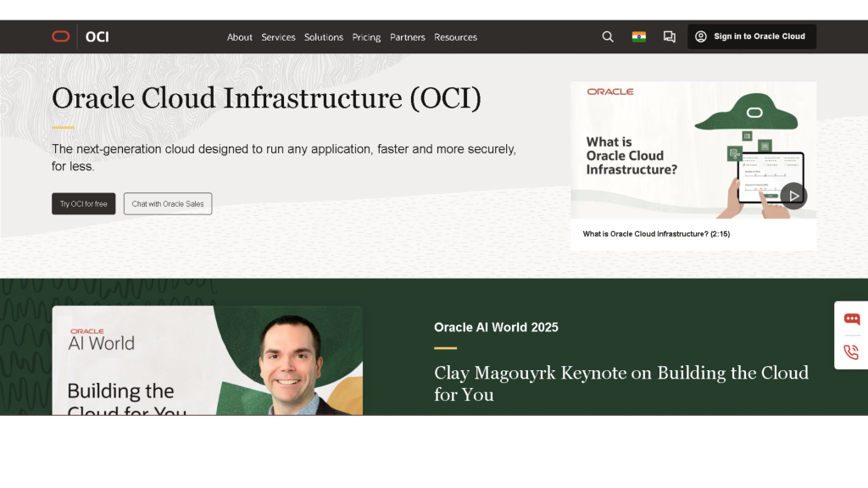Screen dimensions: 868x488
Task: Click Chat with Oracle Sales
Action: [167, 203]
